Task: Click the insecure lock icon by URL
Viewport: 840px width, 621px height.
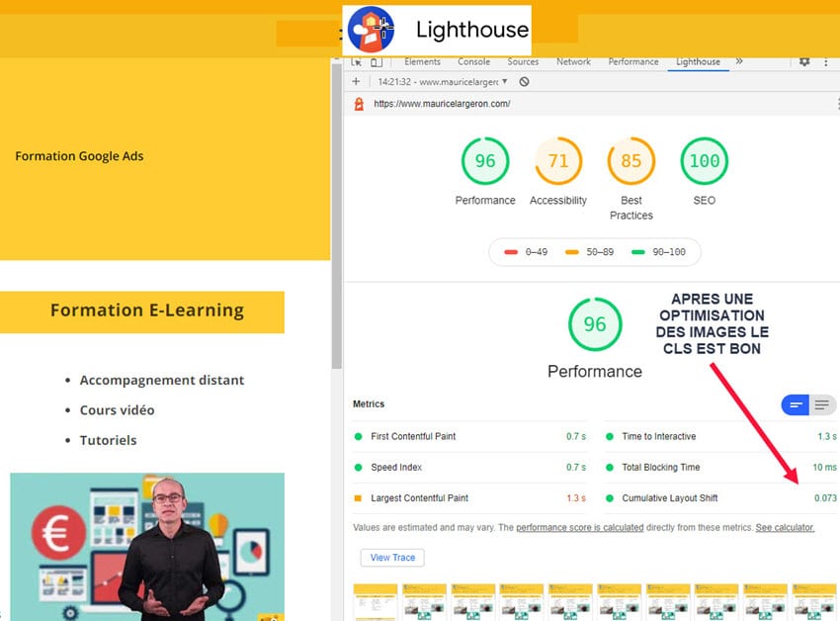Action: [x=359, y=104]
